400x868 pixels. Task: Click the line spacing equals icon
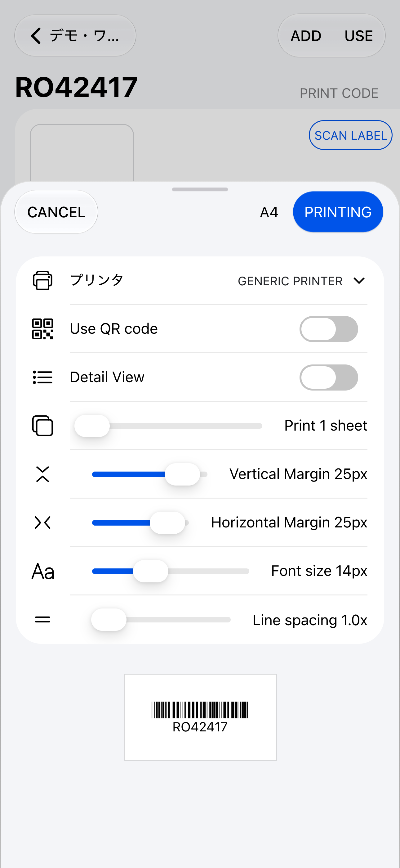pos(42,619)
